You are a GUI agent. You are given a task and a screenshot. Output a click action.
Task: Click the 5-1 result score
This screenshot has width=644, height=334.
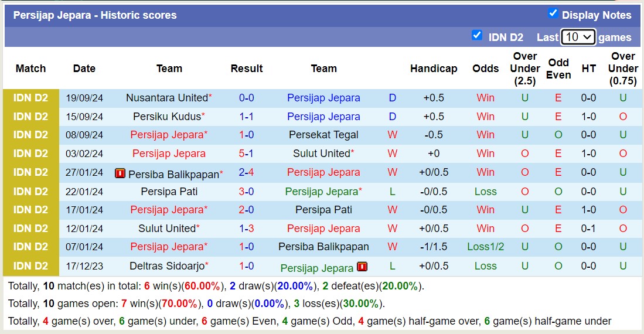247,154
